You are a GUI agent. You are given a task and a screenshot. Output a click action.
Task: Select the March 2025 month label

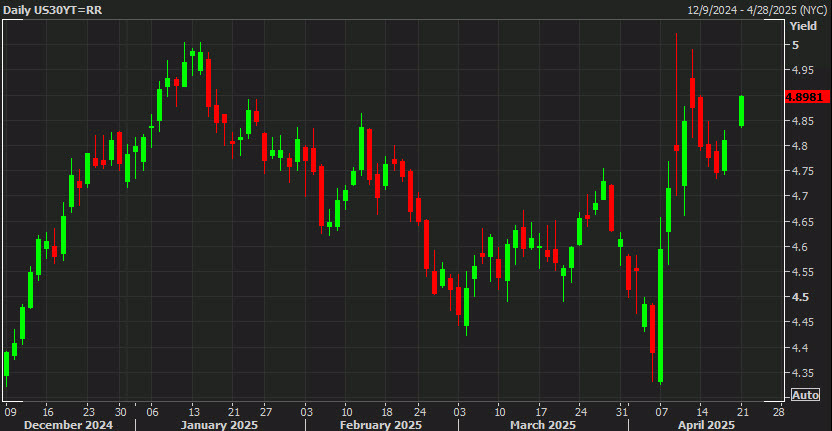(542, 425)
